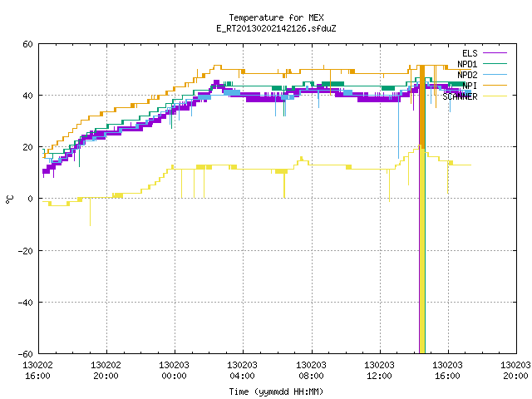Click the x-axis tick 130203 08:00
Viewport: 532px width, 399px height.
(x=311, y=371)
